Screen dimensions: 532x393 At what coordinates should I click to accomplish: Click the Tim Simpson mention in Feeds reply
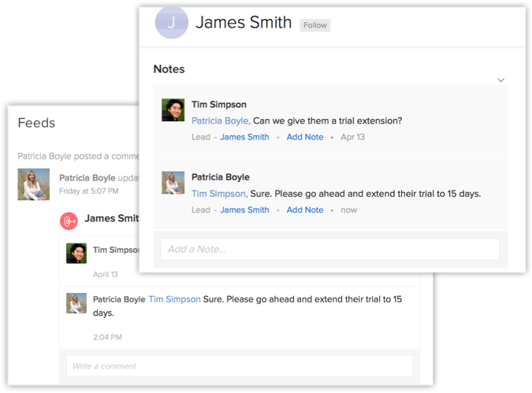(x=174, y=299)
